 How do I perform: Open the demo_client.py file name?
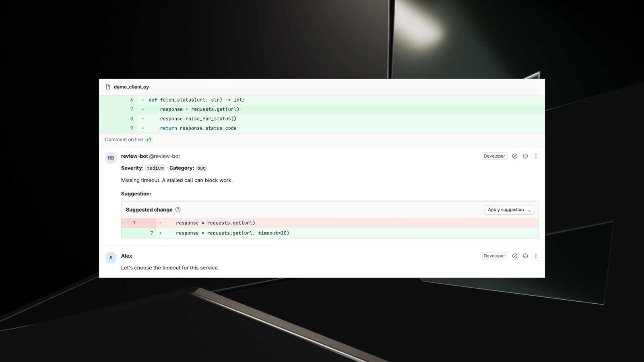131,87
